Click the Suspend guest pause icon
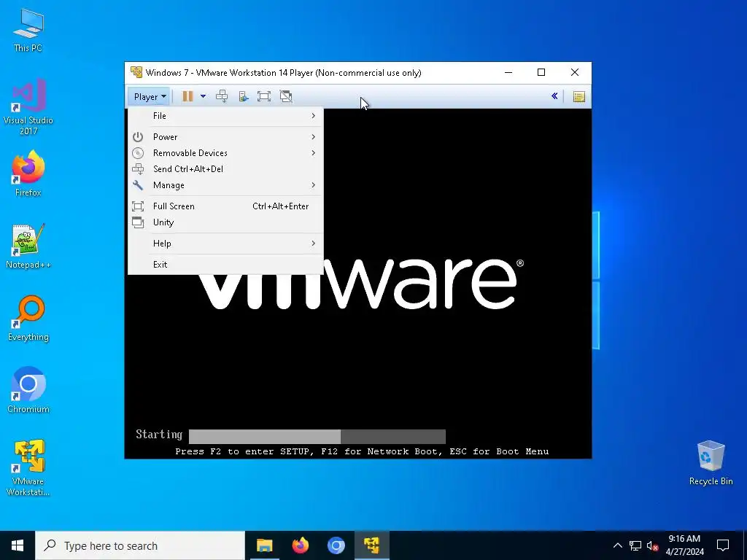 [x=187, y=97]
